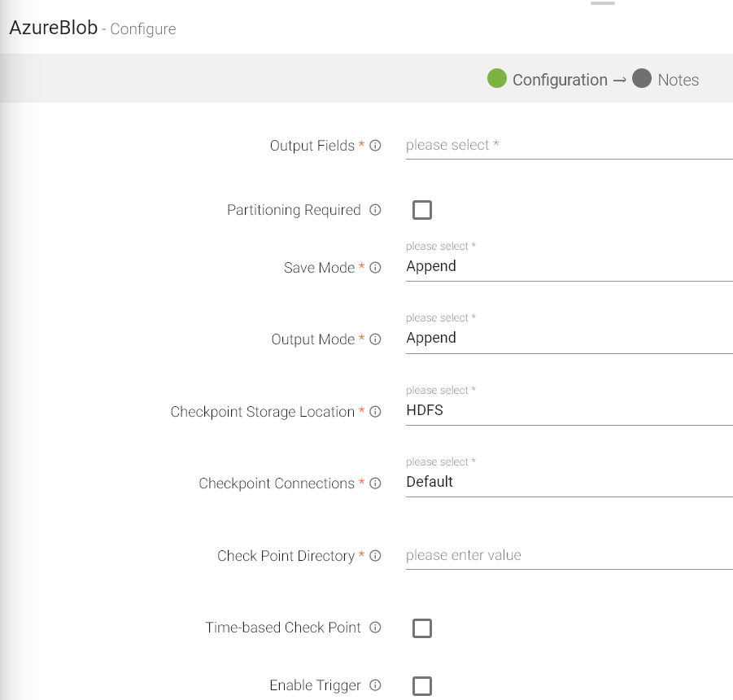This screenshot has width=733, height=700.
Task: Expand Checkpoint Storage Location dropdown showing HDFS
Action: point(568,410)
